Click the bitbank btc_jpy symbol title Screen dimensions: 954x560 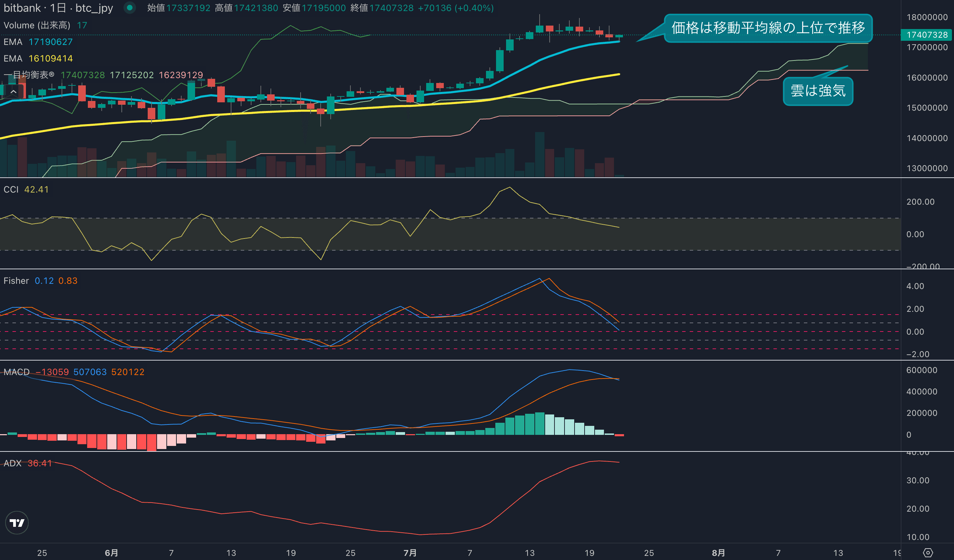(x=58, y=8)
